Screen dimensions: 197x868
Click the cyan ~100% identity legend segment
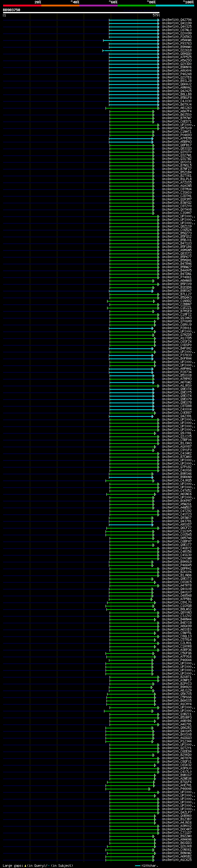(x=175, y=6)
